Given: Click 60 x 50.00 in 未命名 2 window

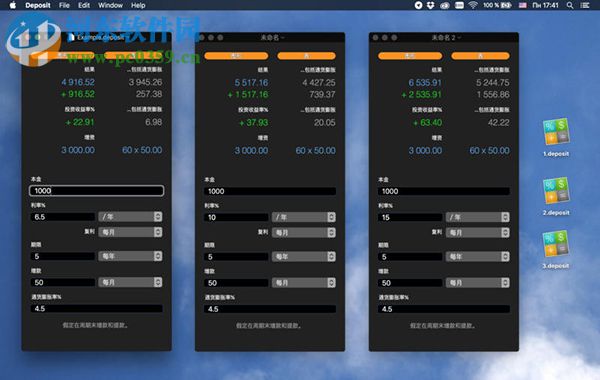Looking at the screenshot, I should point(489,150).
